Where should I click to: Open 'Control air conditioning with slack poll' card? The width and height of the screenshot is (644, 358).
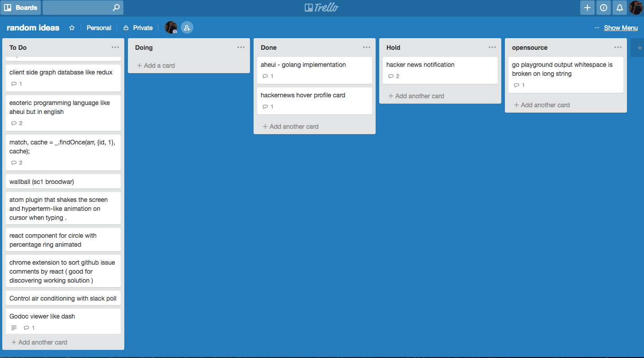[x=63, y=298]
